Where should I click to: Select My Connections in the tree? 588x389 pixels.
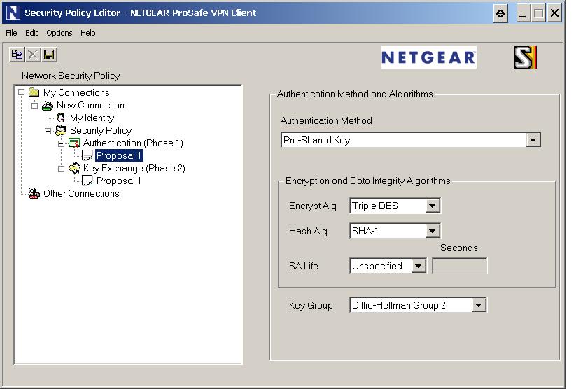[x=76, y=92]
